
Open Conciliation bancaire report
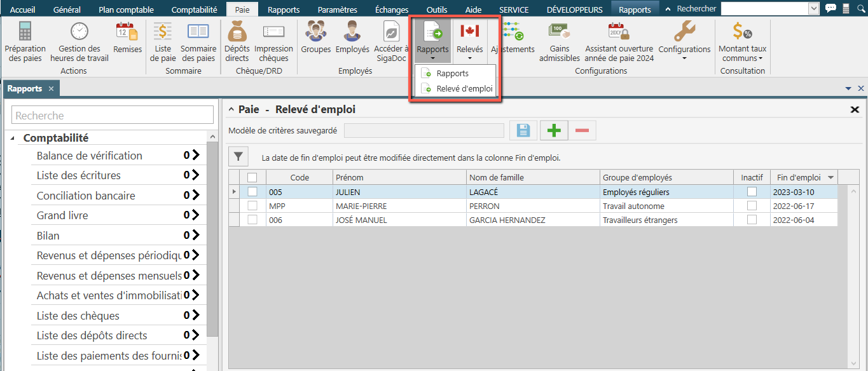pyautogui.click(x=118, y=196)
